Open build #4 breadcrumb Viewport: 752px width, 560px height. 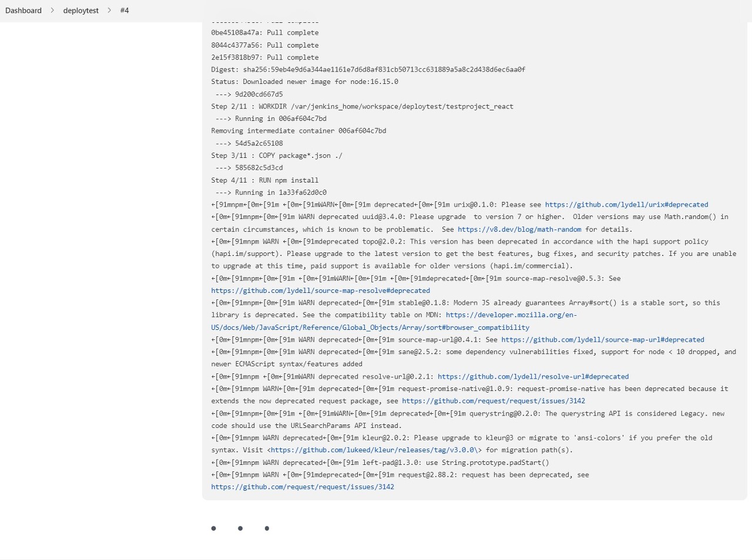click(125, 11)
